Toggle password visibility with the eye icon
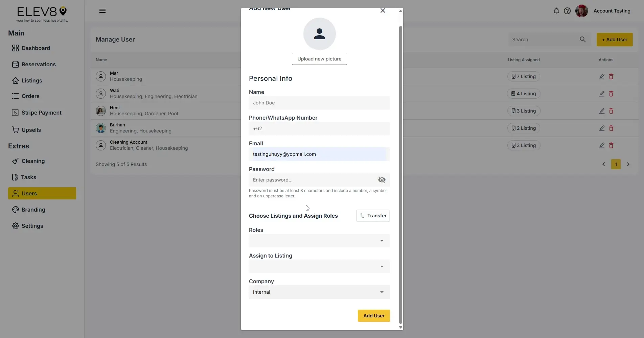This screenshot has width=644, height=338. [382, 180]
